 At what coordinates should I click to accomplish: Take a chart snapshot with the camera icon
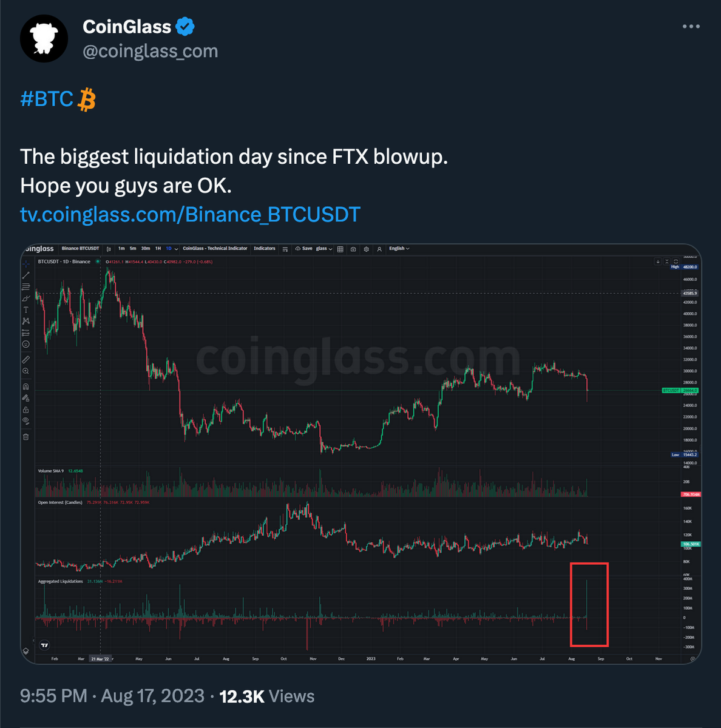[353, 249]
